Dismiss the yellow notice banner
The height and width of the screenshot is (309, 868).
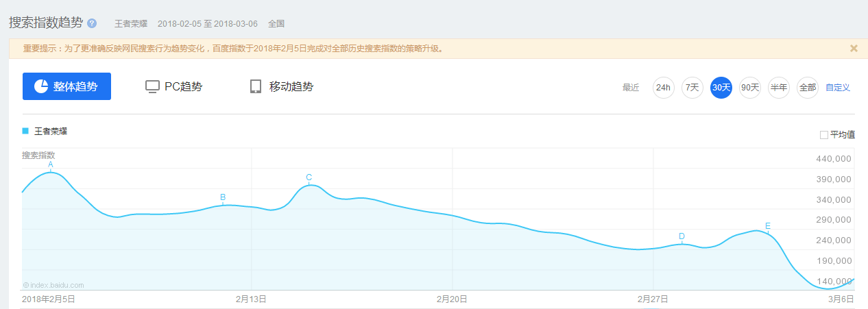pos(854,49)
